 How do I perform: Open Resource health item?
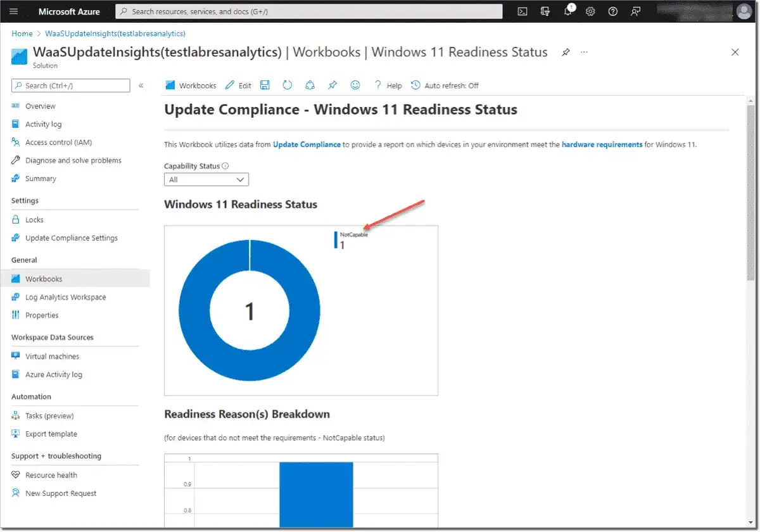point(51,475)
